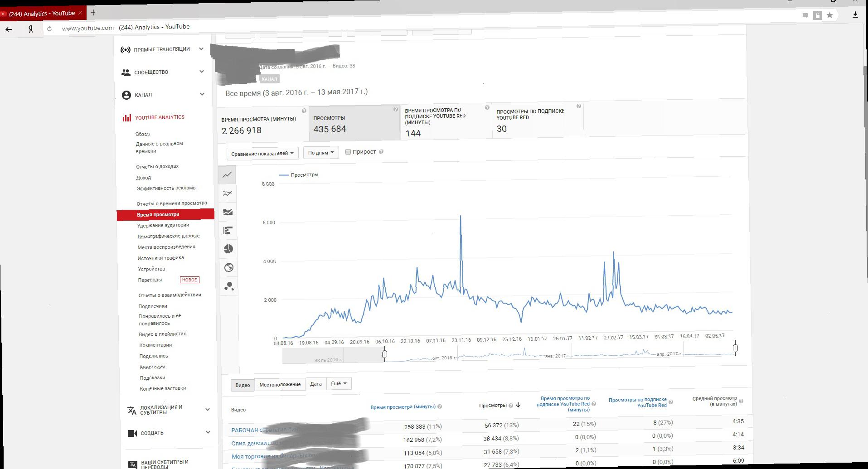Sort by Время просмотра (минуты) column
Viewport: 868px width, 469px height.
[403, 407]
